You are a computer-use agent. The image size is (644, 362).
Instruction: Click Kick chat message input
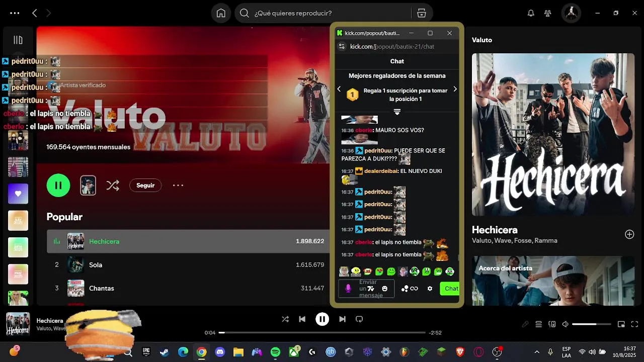point(367,289)
